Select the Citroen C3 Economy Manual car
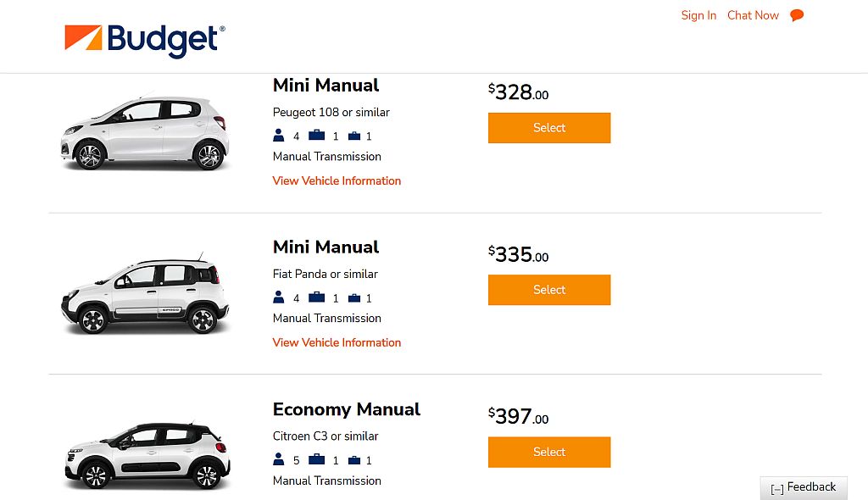The width and height of the screenshot is (868, 500). coord(548,452)
